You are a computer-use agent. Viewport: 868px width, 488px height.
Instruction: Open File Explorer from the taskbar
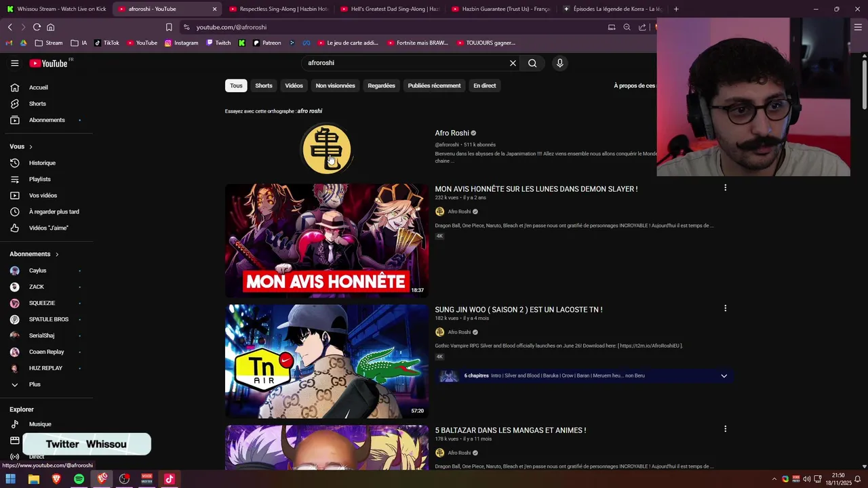point(33,479)
